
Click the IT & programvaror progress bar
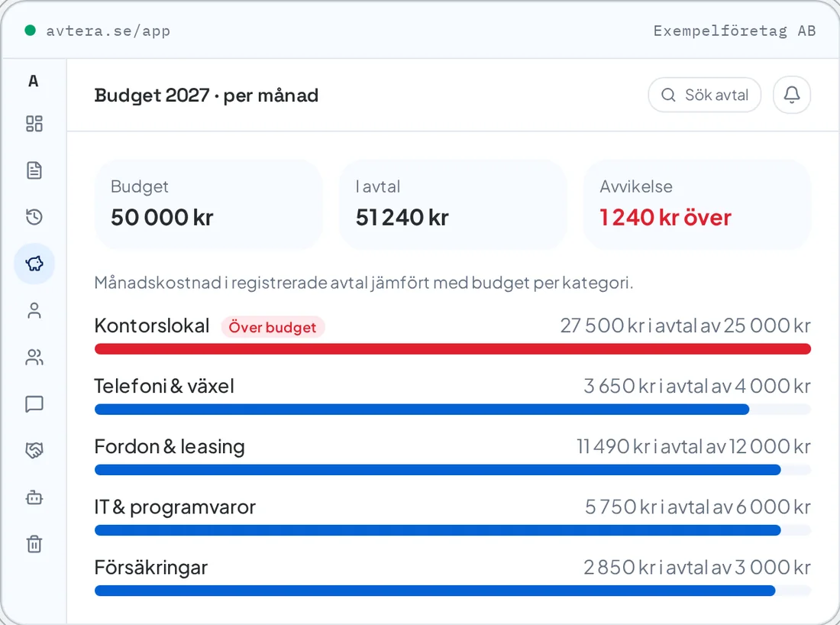pyautogui.click(x=453, y=531)
